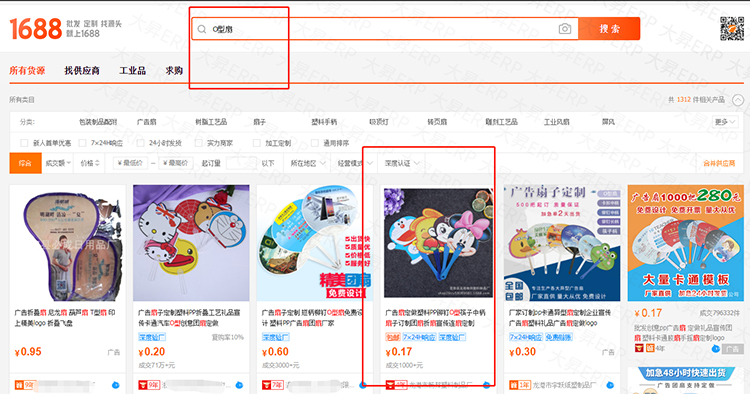750x408 pixels.
Task: Click 9年 badge on ¥0.95 product card
Action: 24,385
